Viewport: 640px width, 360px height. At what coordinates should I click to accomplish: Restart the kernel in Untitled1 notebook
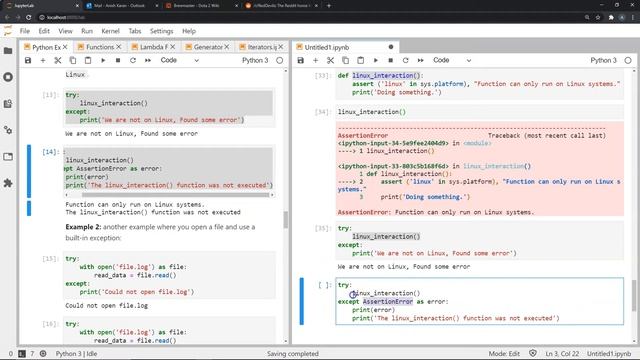[405, 60]
